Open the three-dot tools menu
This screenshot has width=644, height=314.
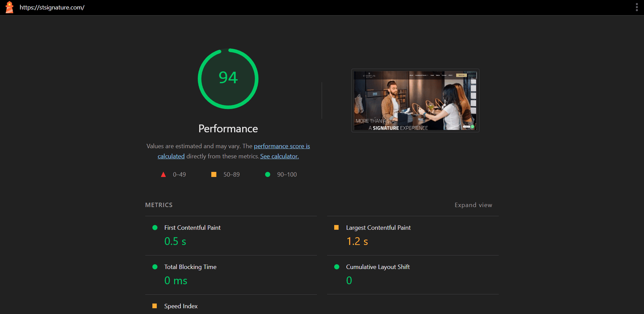pyautogui.click(x=637, y=7)
